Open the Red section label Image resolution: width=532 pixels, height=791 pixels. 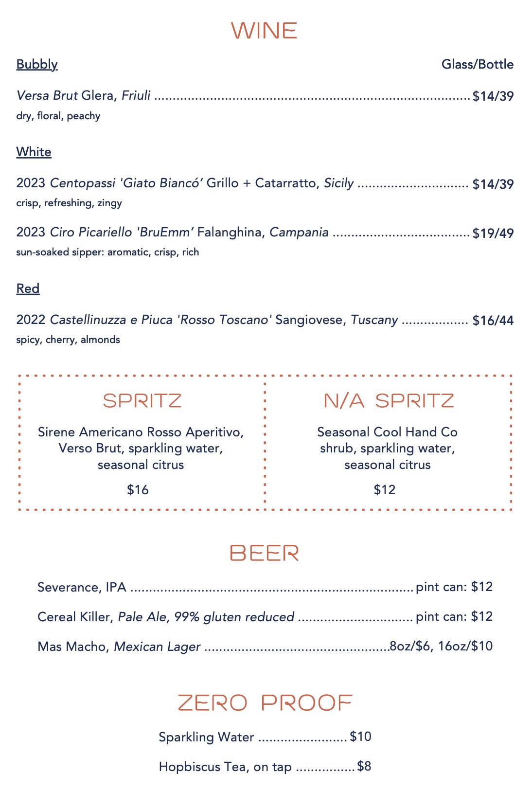[x=28, y=288]
